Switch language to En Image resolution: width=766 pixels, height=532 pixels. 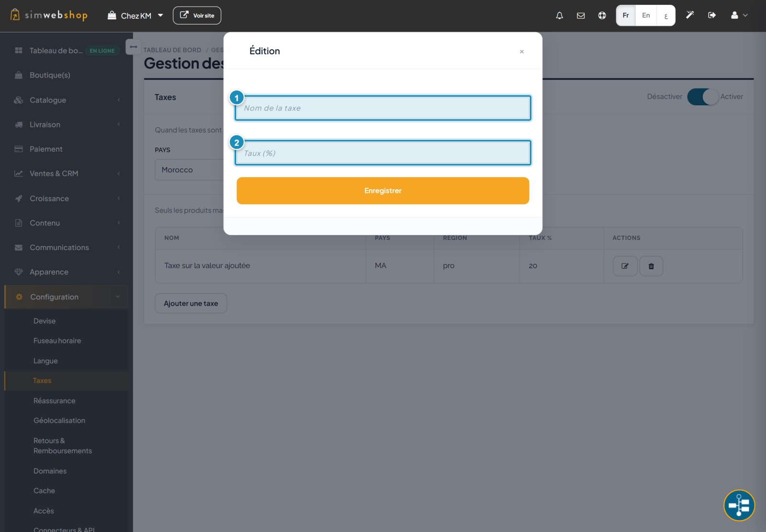[646, 15]
